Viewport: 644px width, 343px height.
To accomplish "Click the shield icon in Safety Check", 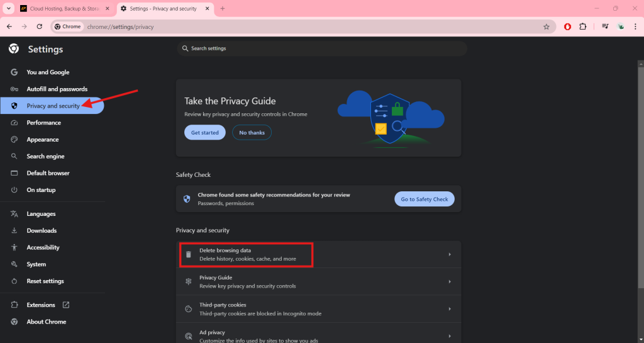I will click(187, 199).
